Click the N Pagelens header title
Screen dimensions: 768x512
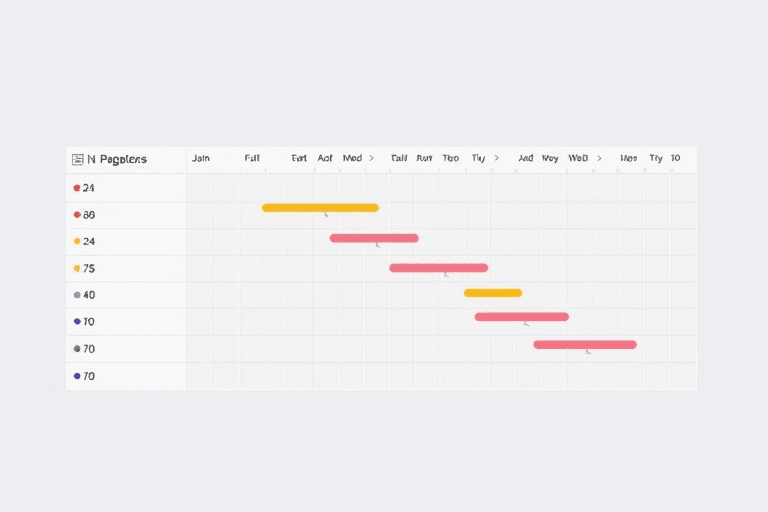pos(117,159)
